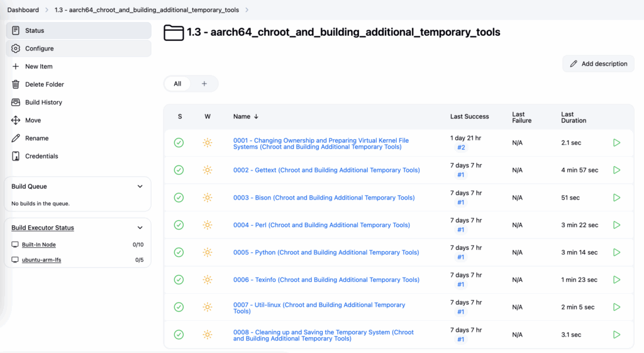The height and width of the screenshot is (353, 644).
Task: Open Status in sidebar
Action: tap(79, 30)
